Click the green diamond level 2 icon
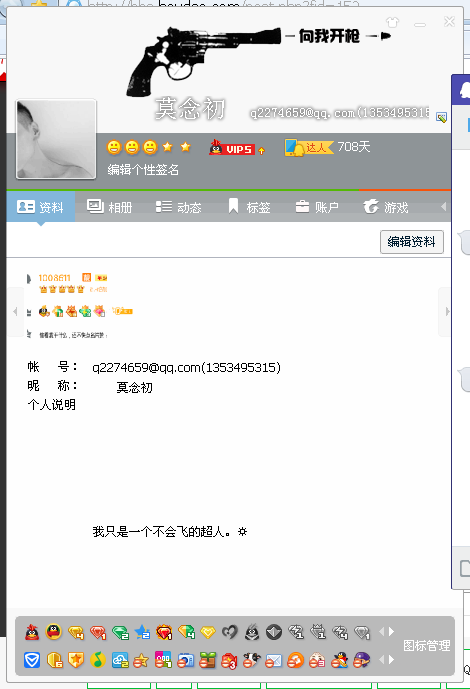470x689 pixels. click(120, 632)
